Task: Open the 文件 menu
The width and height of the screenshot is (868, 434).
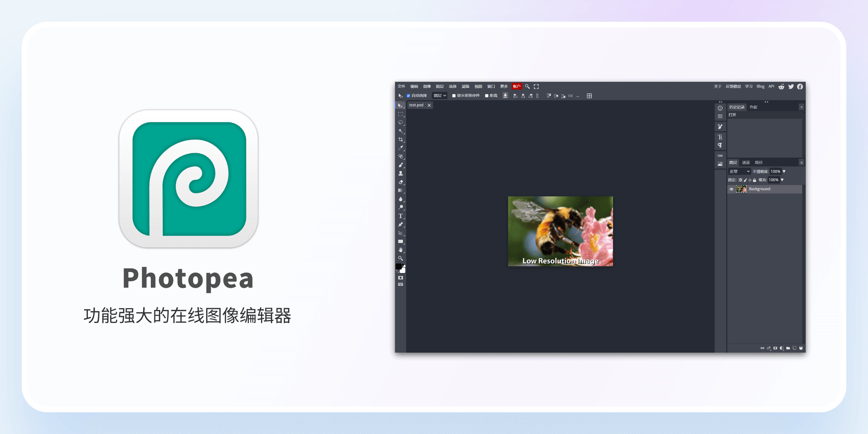Action: [401, 86]
